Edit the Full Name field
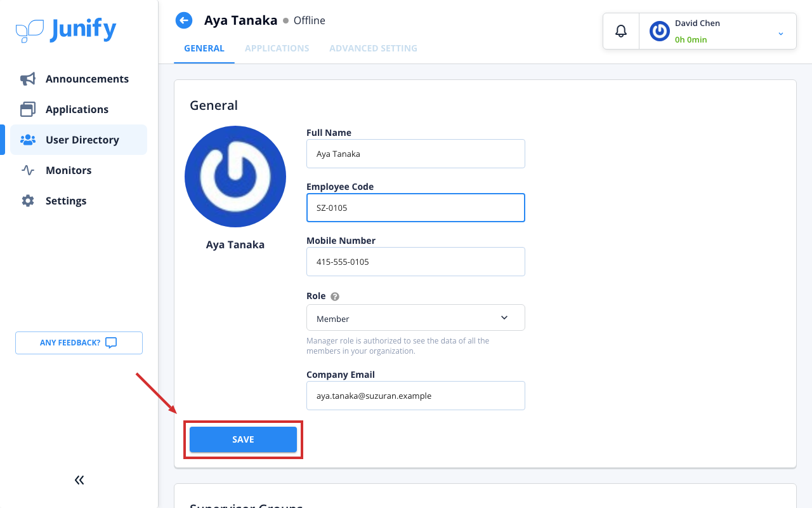The width and height of the screenshot is (812, 508). 416,154
